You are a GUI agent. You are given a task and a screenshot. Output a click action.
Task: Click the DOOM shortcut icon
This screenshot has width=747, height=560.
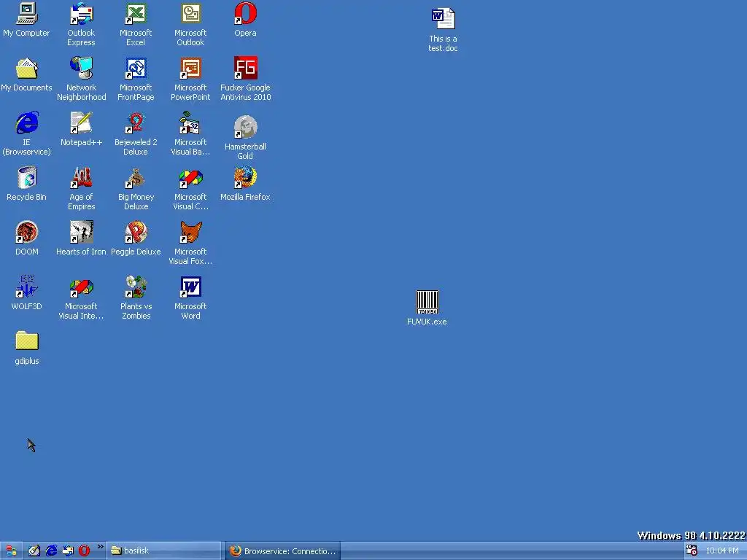pos(27,233)
